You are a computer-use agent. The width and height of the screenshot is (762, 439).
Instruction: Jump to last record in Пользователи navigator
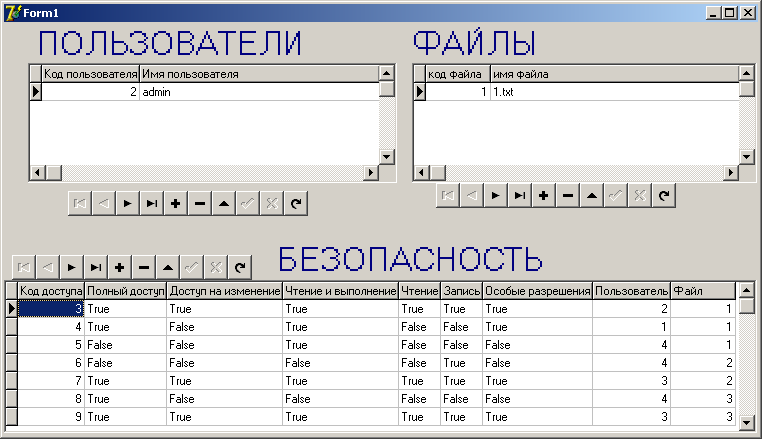[152, 203]
